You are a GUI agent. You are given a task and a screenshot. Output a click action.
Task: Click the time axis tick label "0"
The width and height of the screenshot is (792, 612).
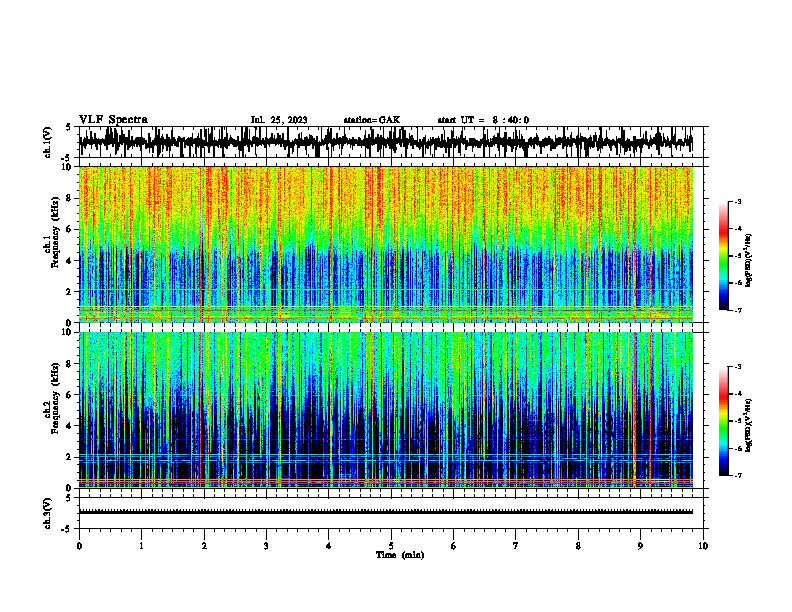(79, 546)
